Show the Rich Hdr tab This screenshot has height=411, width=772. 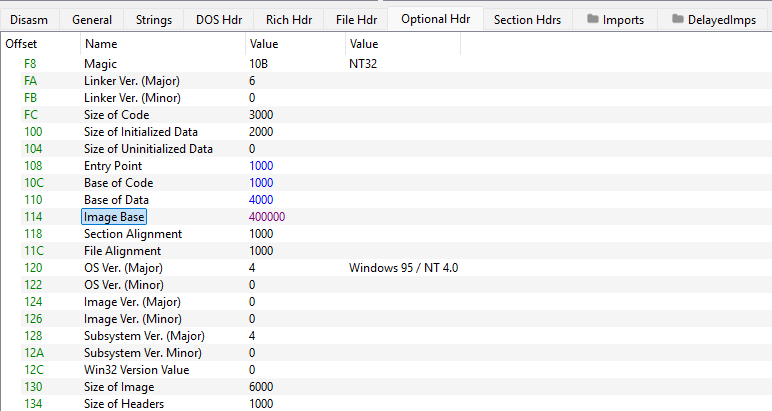[x=288, y=19]
